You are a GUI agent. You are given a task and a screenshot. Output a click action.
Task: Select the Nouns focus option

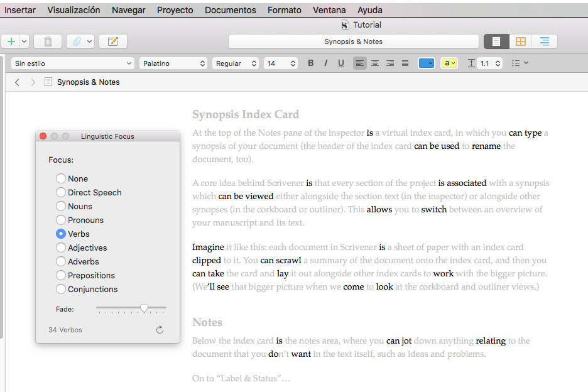coord(62,206)
